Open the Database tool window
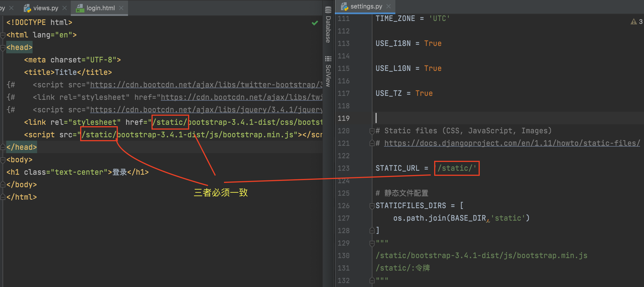 (x=328, y=25)
